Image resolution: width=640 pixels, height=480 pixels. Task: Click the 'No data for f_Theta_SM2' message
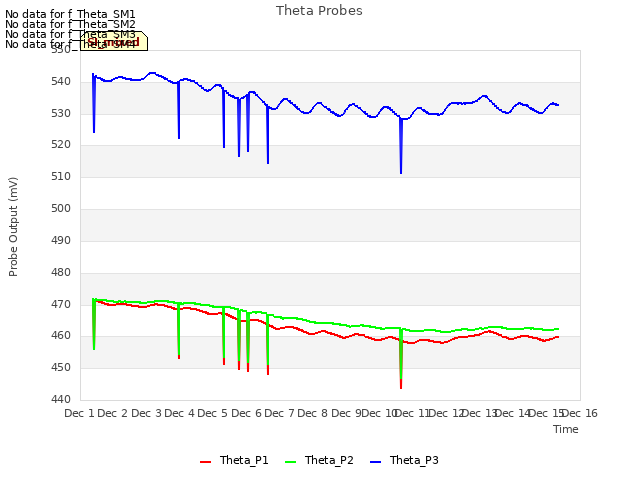70,24
